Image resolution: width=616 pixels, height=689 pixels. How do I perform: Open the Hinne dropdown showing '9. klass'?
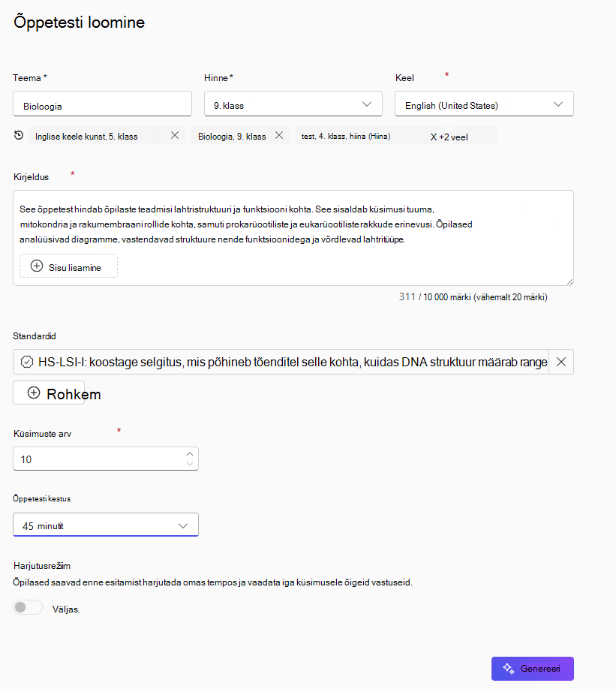coord(293,104)
